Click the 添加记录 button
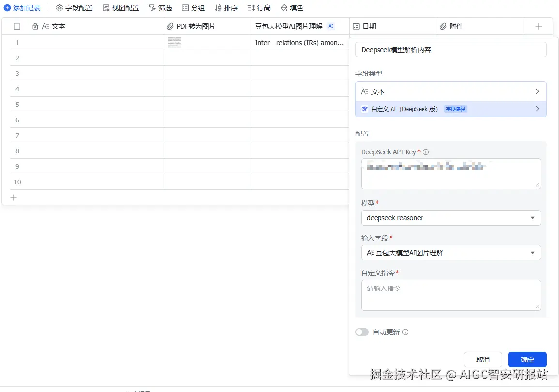Screen dimensions: 559x392 (x=22, y=8)
